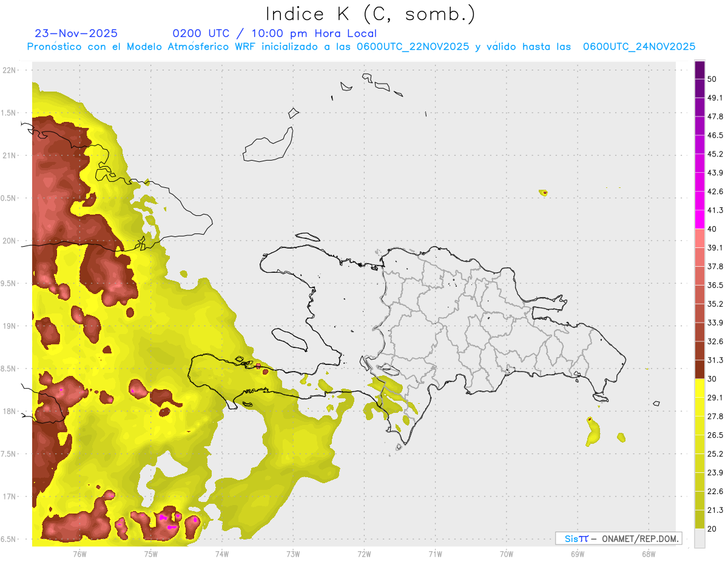Click the '41.3' color scale value
The width and height of the screenshot is (728, 562).
(x=715, y=210)
